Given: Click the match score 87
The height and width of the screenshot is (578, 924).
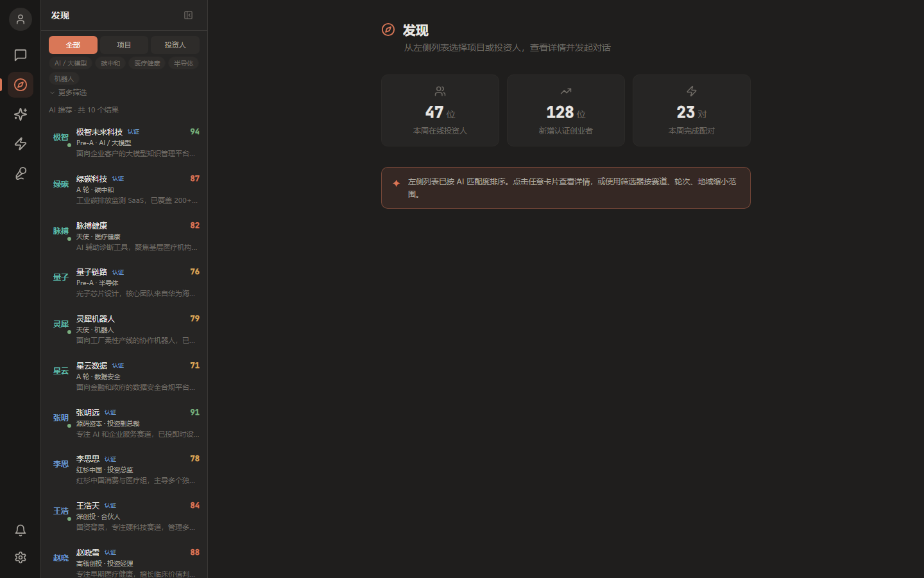Looking at the screenshot, I should [x=195, y=179].
